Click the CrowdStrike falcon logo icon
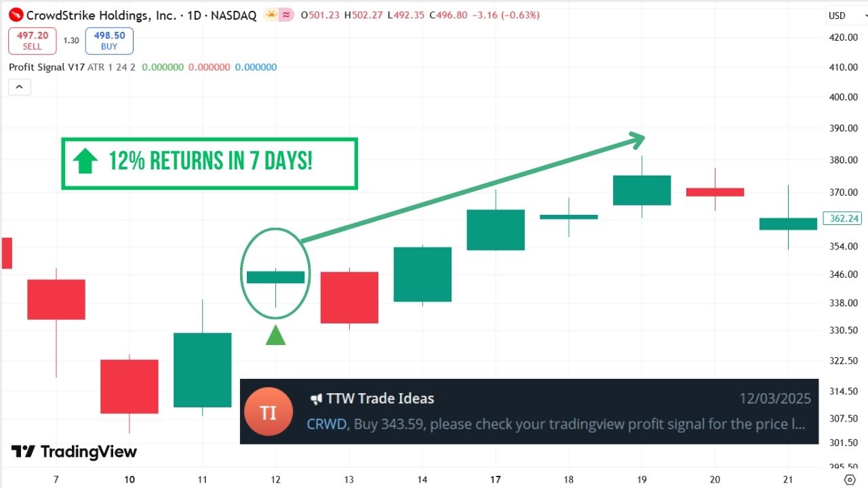 click(16, 15)
